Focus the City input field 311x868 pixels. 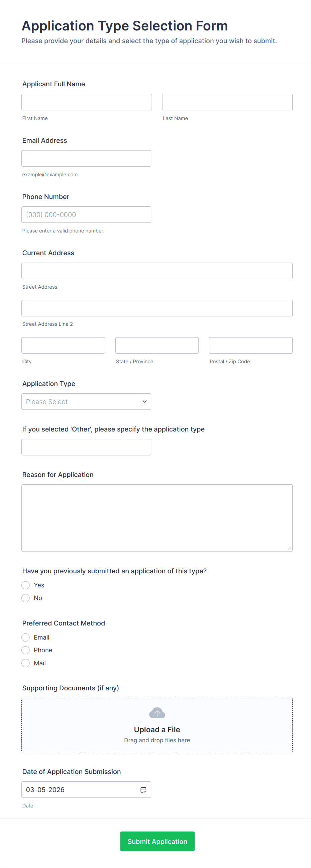tap(63, 346)
